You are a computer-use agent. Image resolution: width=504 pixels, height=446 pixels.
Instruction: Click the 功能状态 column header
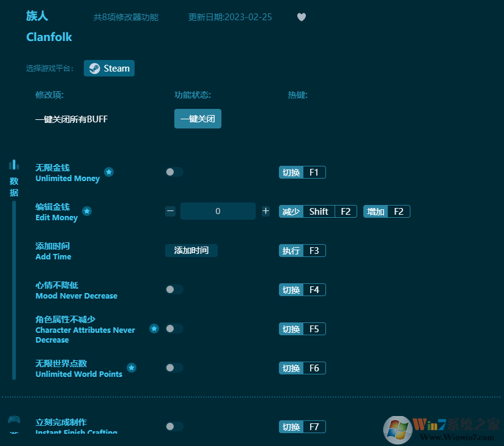193,95
